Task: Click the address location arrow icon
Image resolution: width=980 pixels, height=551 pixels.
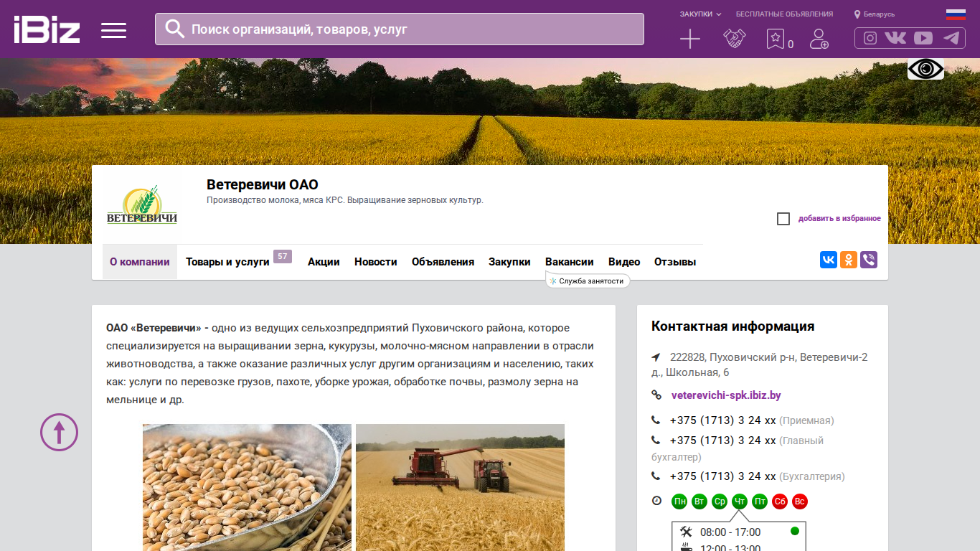Action: tap(656, 357)
